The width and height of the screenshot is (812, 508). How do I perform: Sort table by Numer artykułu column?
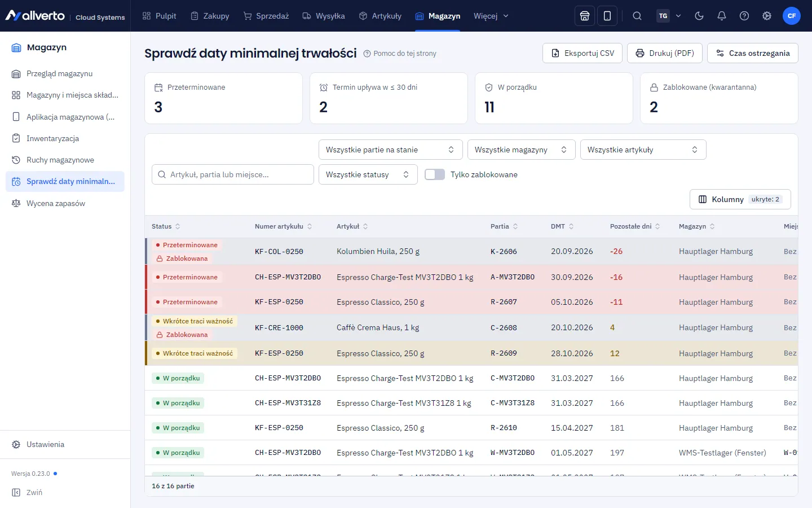click(x=283, y=226)
